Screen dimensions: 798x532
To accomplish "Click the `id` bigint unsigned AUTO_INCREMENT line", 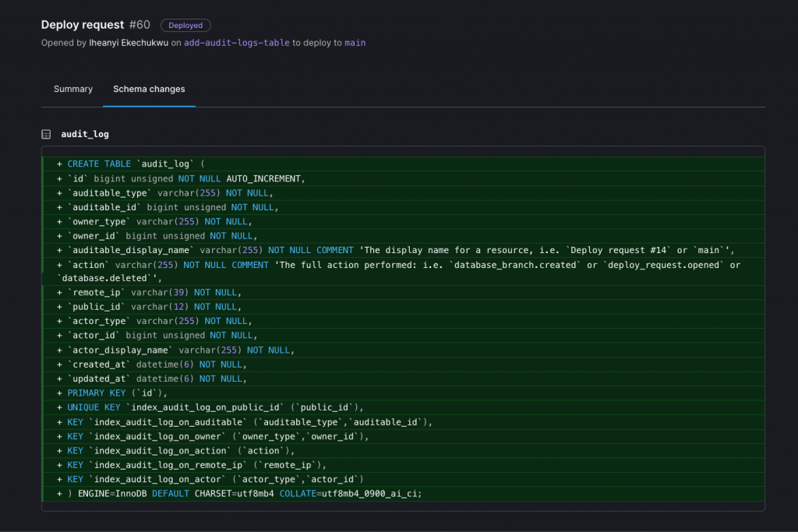I will pos(403,178).
